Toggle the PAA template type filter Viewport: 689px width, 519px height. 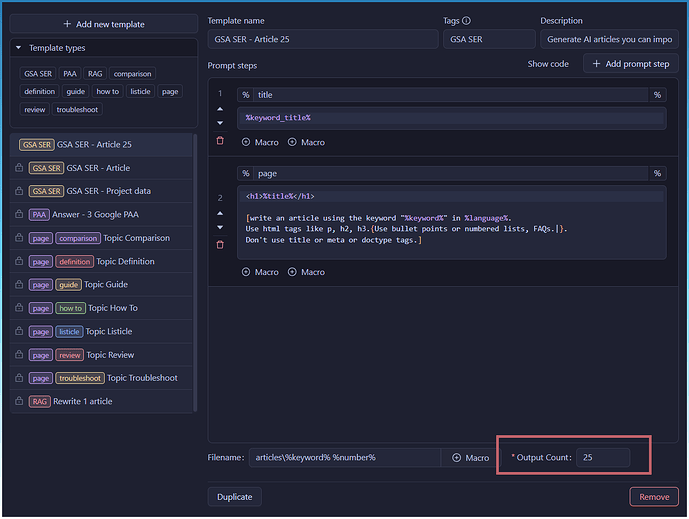pos(69,73)
